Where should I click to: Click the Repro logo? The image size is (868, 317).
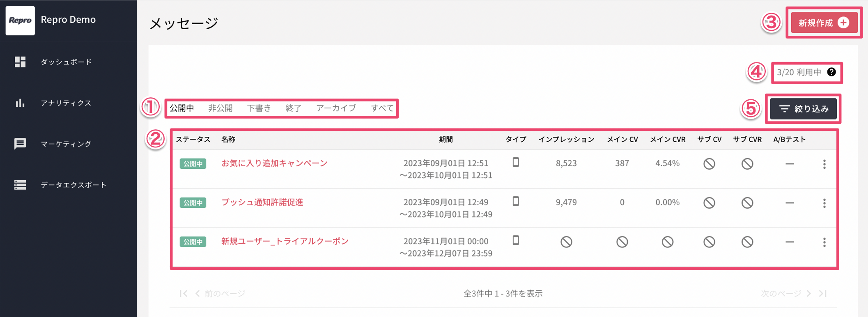tap(20, 20)
